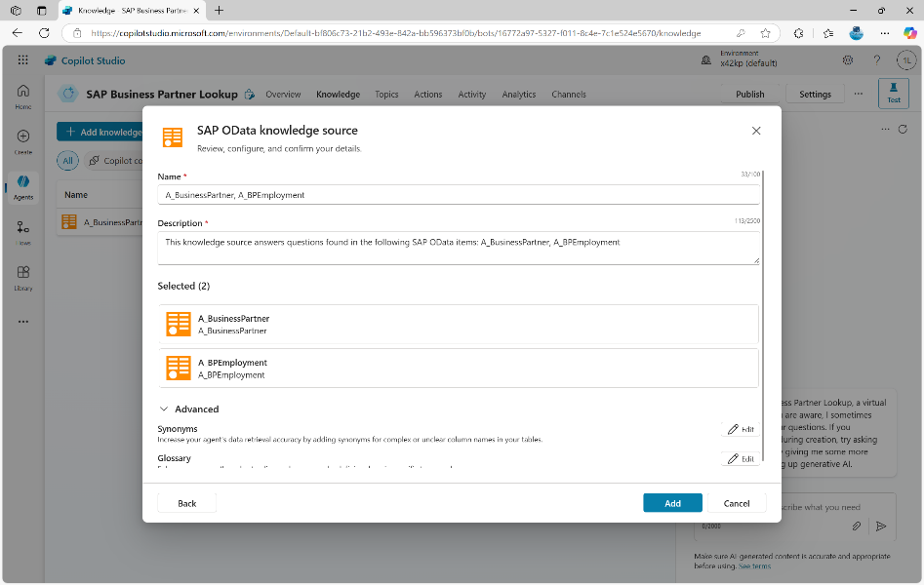The width and height of the screenshot is (924, 585).
Task: Click the Add button in dialog
Action: 672,503
